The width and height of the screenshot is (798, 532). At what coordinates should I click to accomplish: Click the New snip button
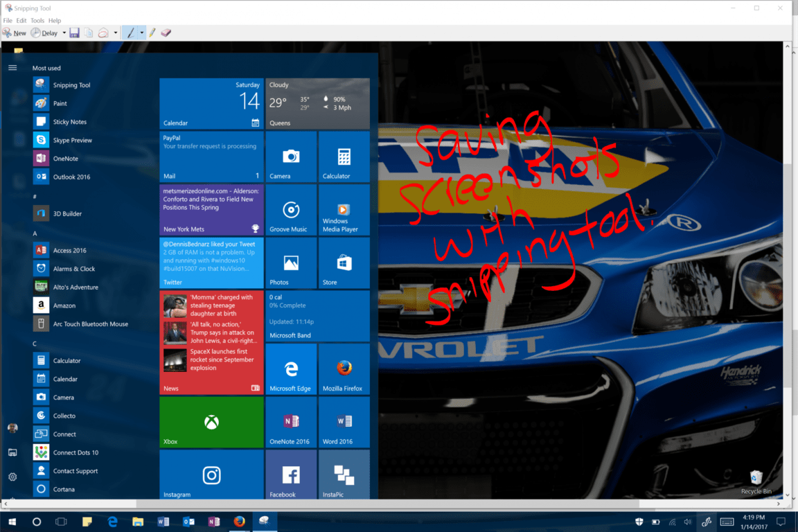15,33
